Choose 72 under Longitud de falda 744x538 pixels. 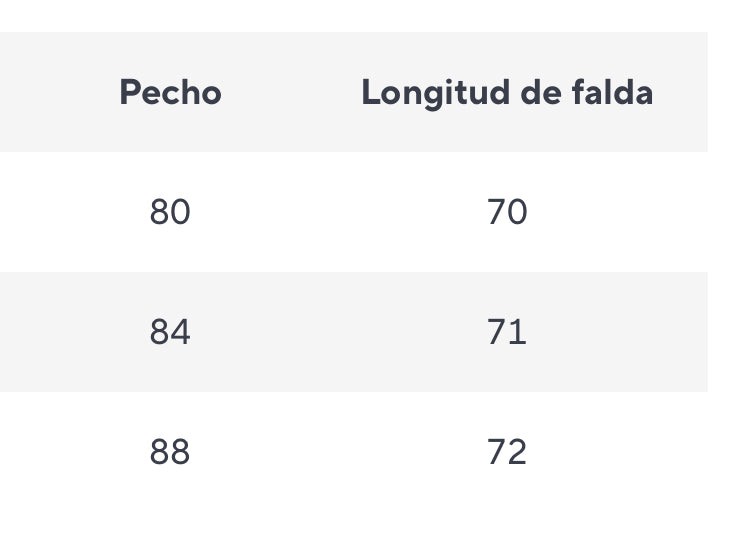pos(507,452)
